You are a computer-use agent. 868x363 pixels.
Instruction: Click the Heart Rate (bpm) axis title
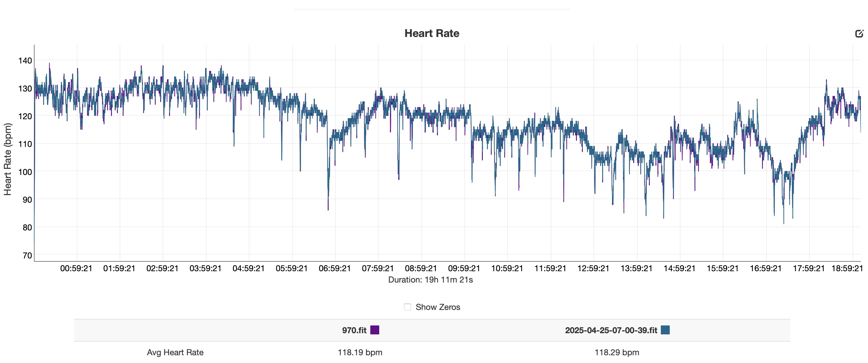click(7, 159)
